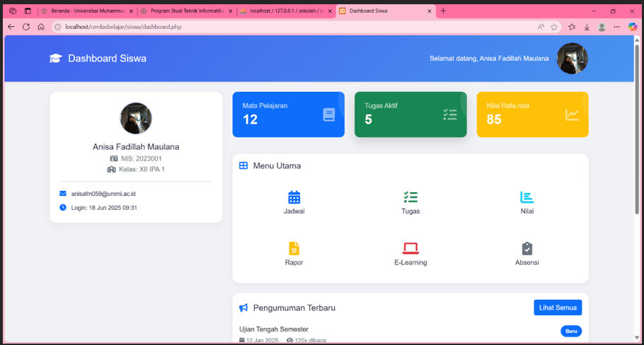The image size is (644, 345).
Task: Click the checklist icon on Tugas Aktif card
Action: pyautogui.click(x=449, y=115)
